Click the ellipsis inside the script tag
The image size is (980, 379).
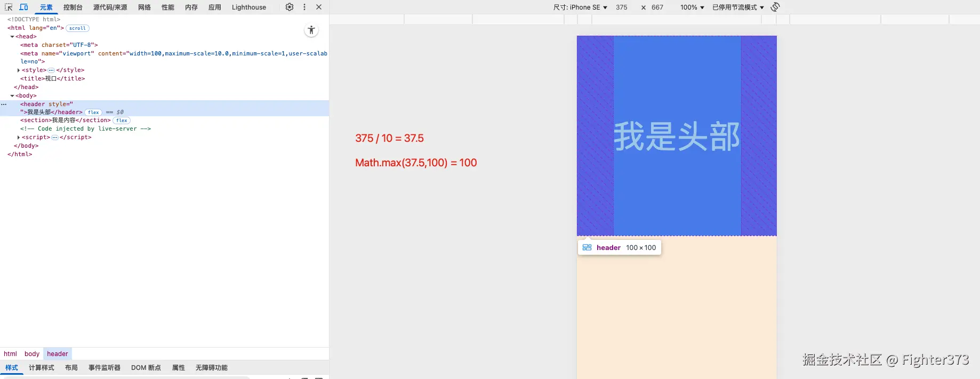tap(55, 138)
